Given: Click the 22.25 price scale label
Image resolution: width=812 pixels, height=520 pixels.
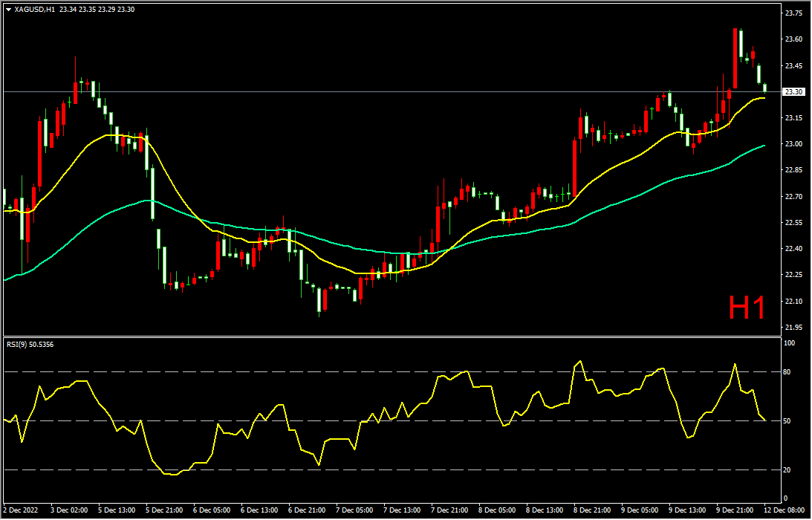Looking at the screenshot, I should 794,275.
